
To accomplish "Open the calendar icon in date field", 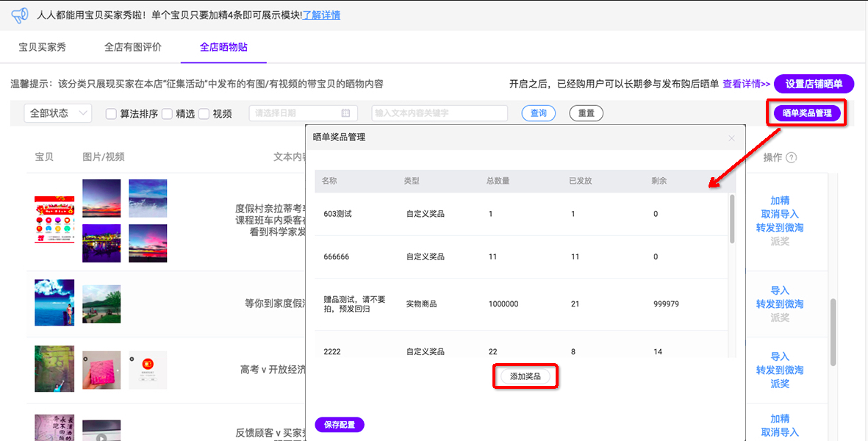I will [345, 113].
